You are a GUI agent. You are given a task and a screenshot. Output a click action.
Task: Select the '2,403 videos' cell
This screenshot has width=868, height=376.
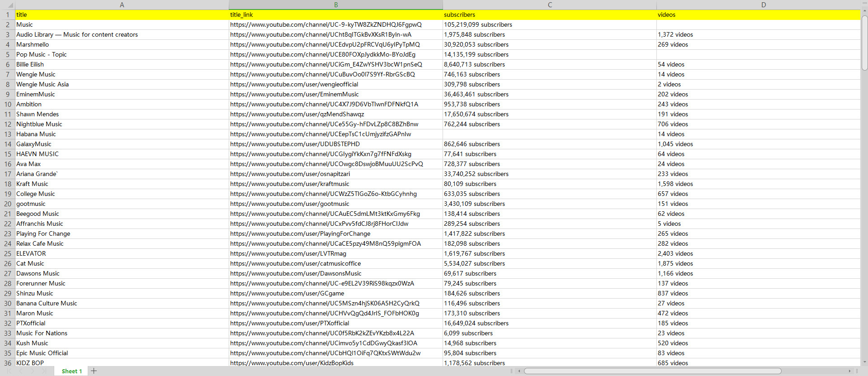tap(759, 253)
